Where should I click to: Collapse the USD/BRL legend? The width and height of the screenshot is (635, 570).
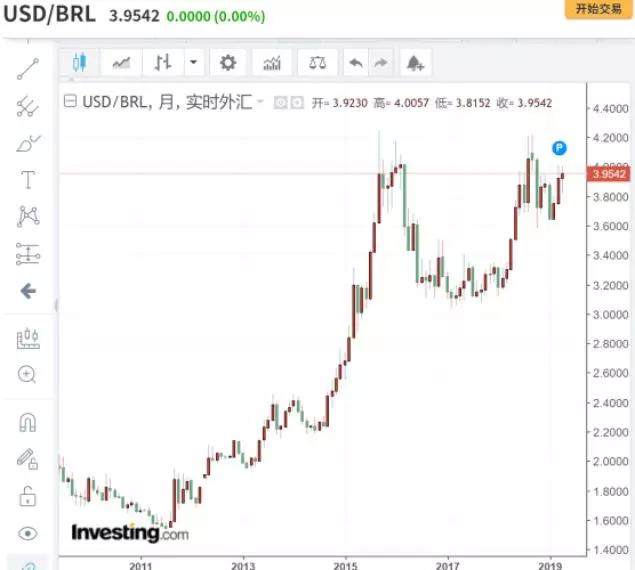tap(70, 102)
